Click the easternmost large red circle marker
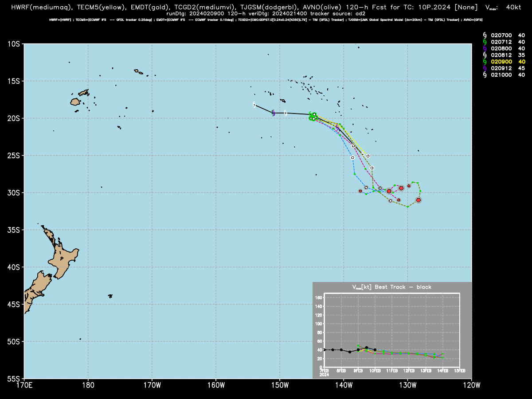 point(419,200)
